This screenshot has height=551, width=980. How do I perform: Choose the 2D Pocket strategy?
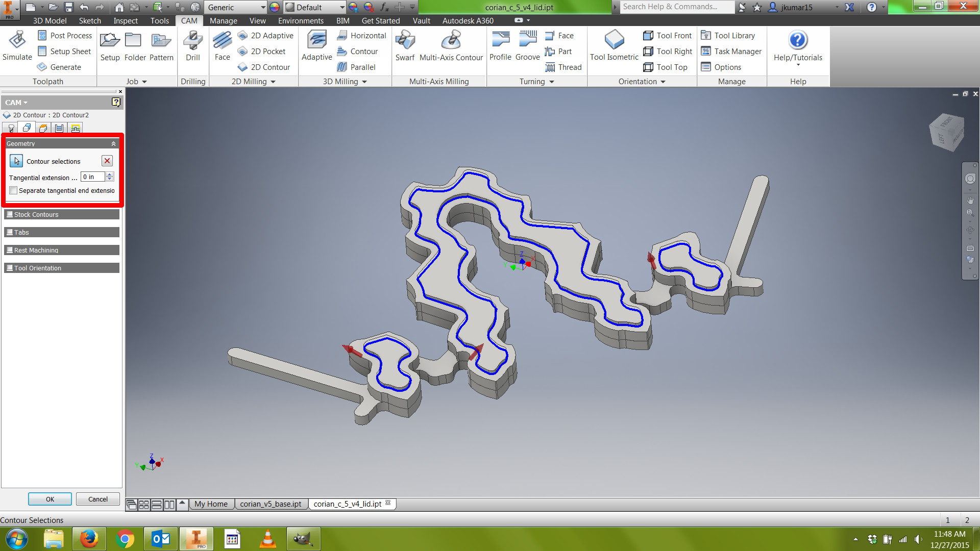(x=261, y=52)
